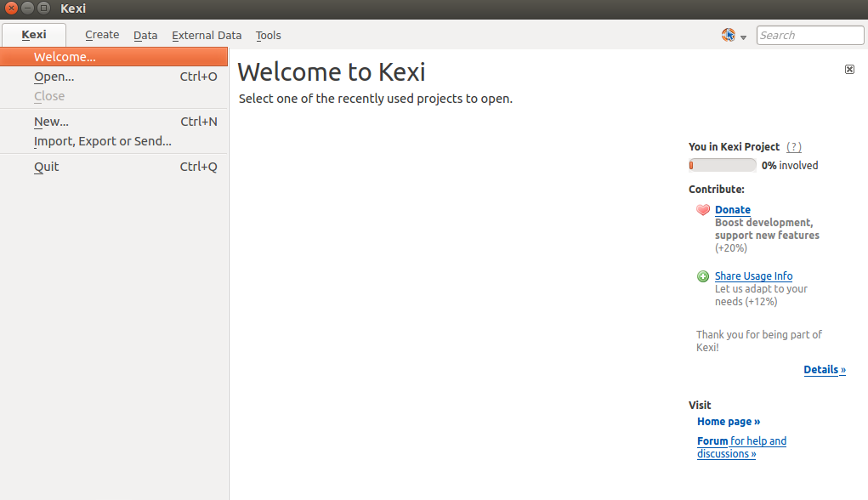Quit Kexi from the menu
This screenshot has height=500, width=868.
[113, 167]
